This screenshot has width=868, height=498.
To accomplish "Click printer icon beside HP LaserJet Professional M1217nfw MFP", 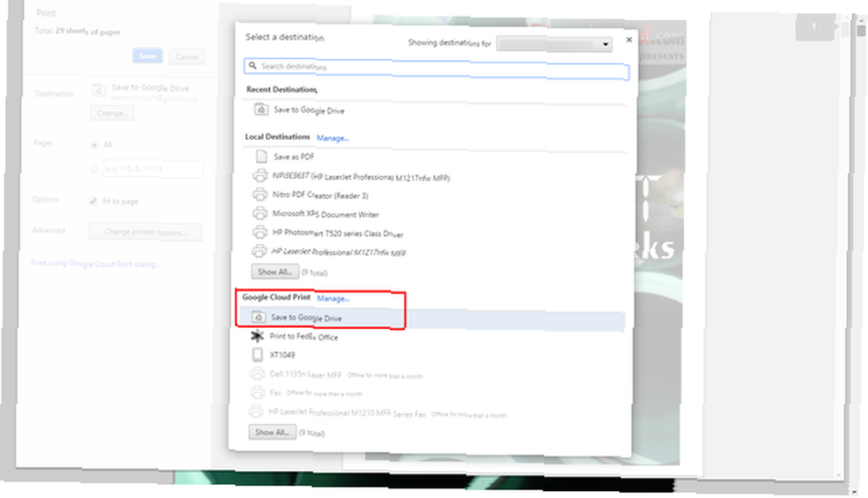I will click(259, 251).
